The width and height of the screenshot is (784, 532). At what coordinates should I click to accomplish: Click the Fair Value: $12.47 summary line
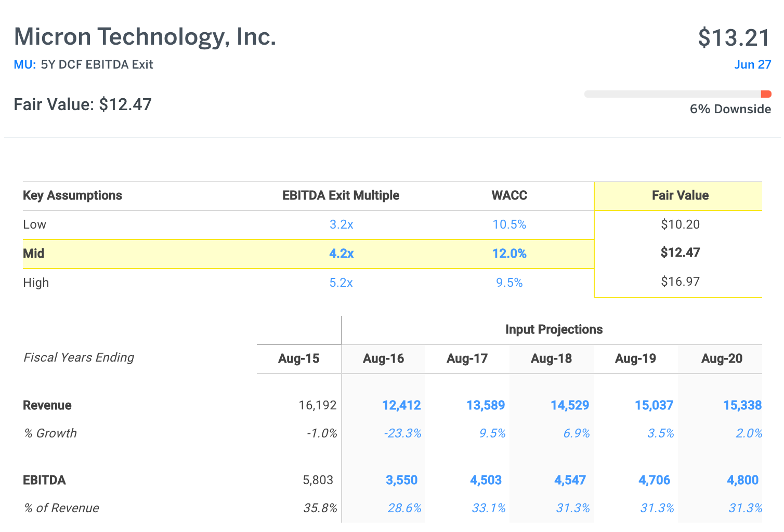click(83, 104)
